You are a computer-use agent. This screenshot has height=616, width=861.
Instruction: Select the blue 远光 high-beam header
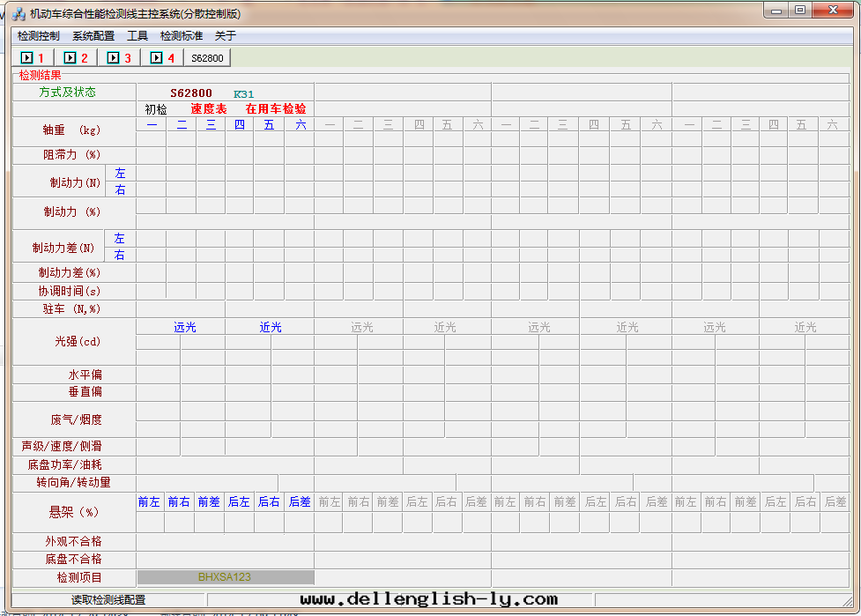[x=185, y=327]
